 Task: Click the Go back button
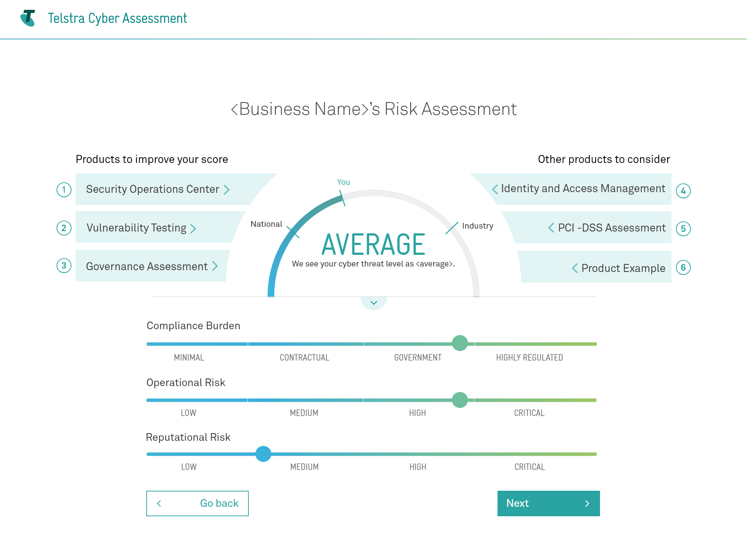click(197, 503)
